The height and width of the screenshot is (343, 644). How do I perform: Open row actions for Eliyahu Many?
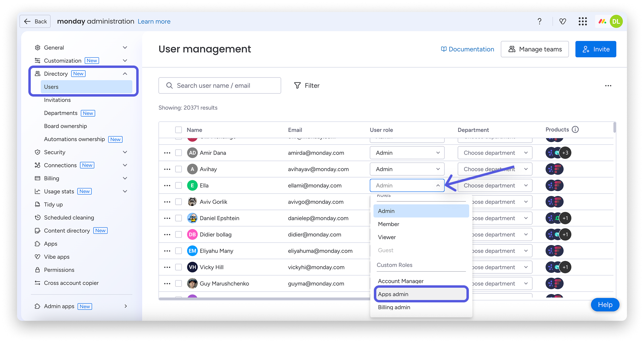(x=167, y=251)
